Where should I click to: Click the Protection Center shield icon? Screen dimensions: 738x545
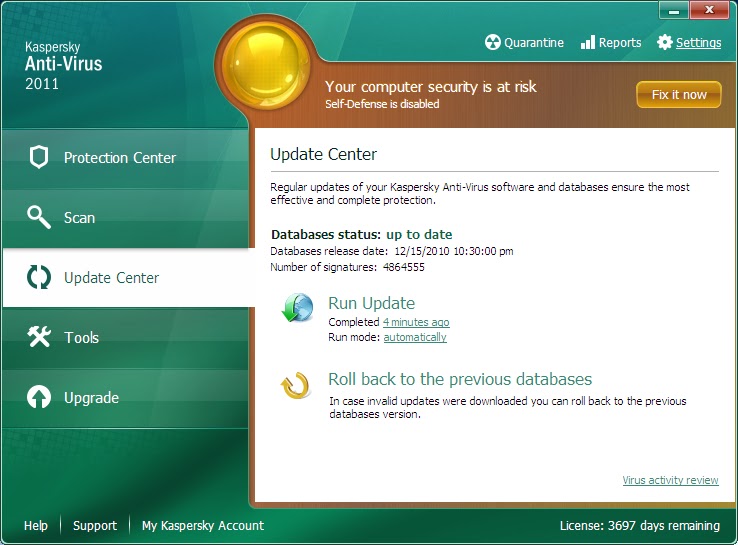point(39,157)
